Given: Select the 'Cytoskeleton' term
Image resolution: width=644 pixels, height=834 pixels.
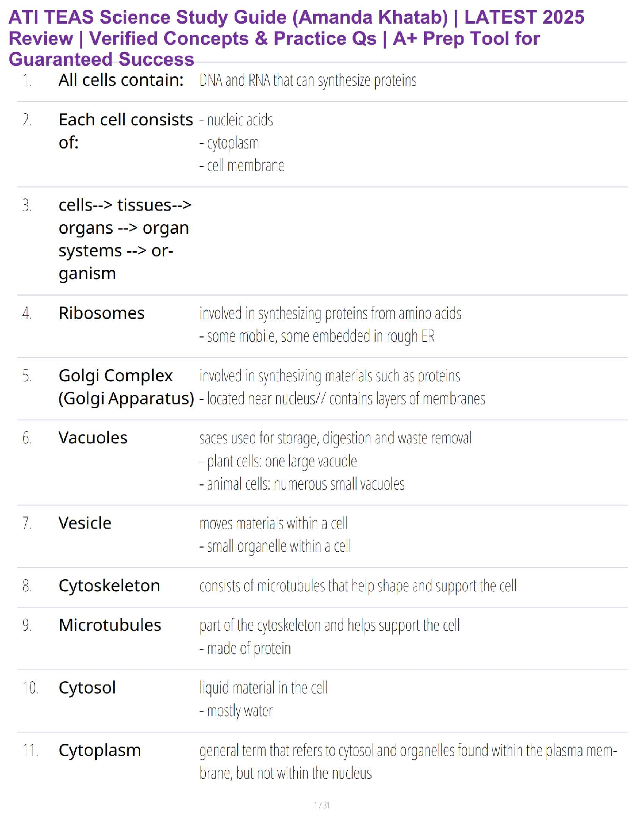Looking at the screenshot, I should click(x=109, y=586).
